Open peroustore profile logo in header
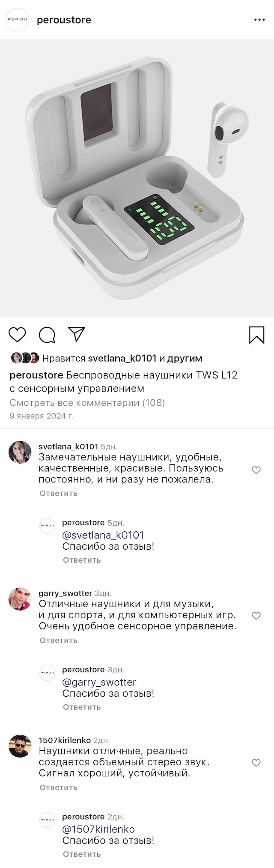 click(x=18, y=20)
